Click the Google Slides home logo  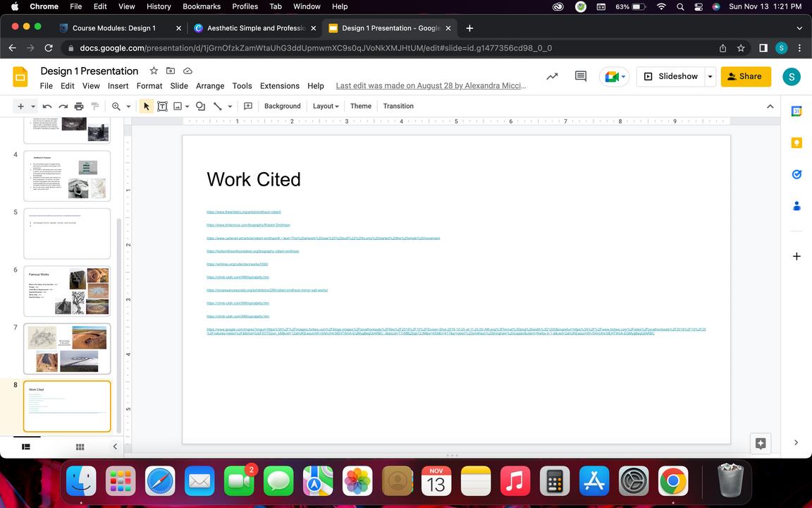pos(20,77)
